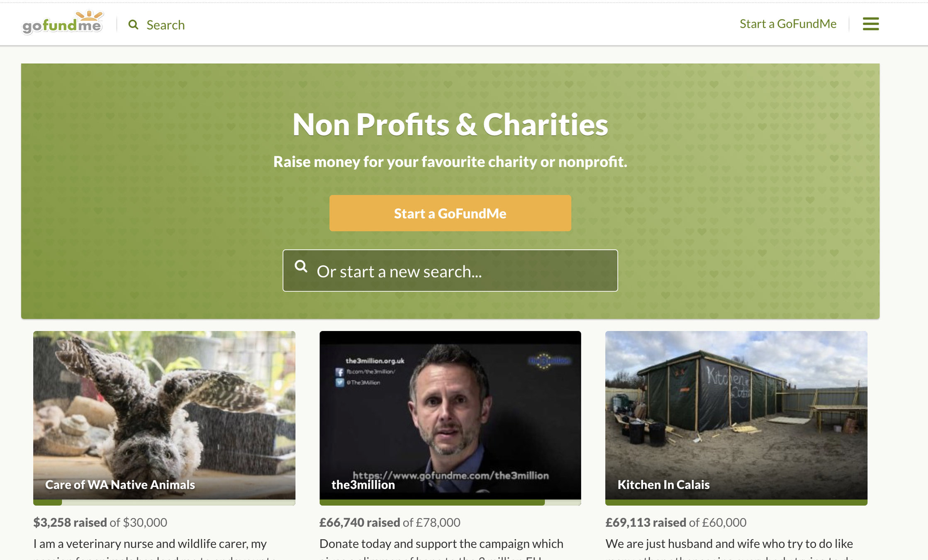Click the Twitter icon in the3million video
Screen dimensions: 928x560
tap(339, 382)
